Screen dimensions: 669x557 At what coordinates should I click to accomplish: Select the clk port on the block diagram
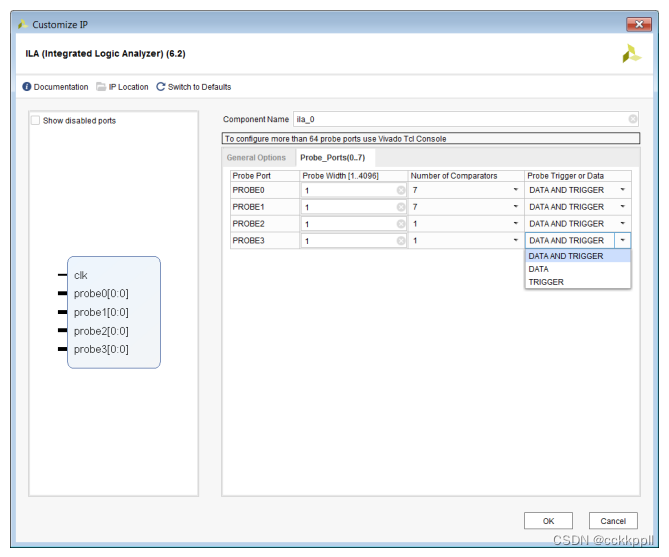coord(81,275)
